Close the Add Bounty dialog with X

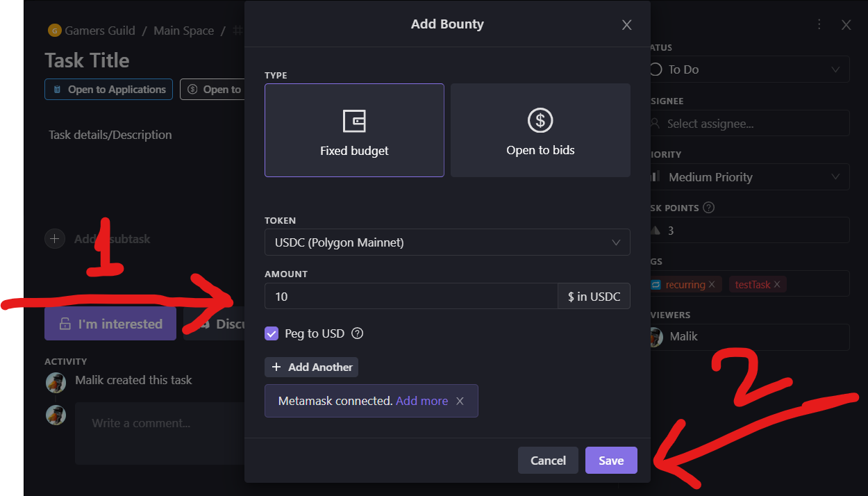click(626, 25)
